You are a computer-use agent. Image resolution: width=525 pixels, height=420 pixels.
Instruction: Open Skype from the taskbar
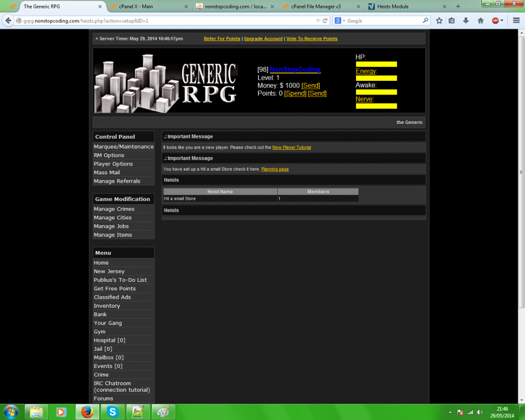coord(112,412)
